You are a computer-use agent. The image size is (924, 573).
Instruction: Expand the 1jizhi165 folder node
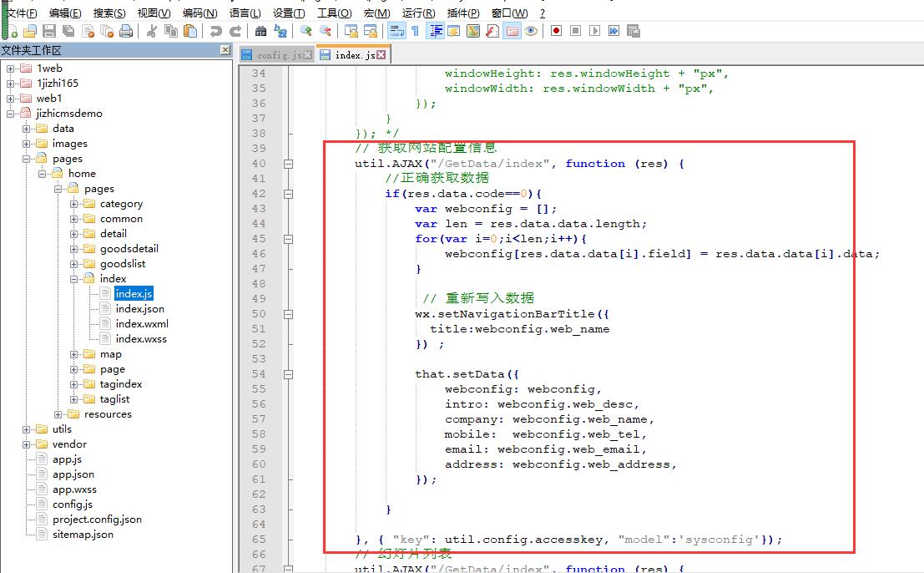click(x=11, y=84)
